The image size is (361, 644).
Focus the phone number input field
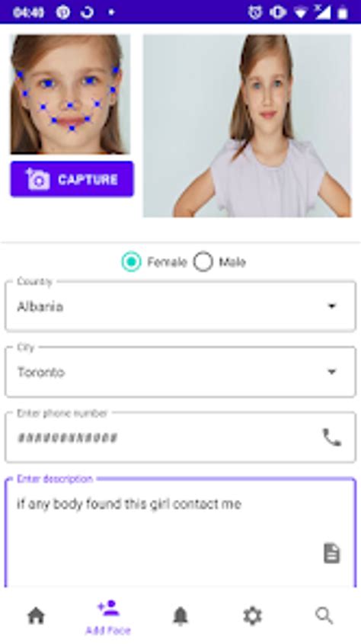coord(180,437)
